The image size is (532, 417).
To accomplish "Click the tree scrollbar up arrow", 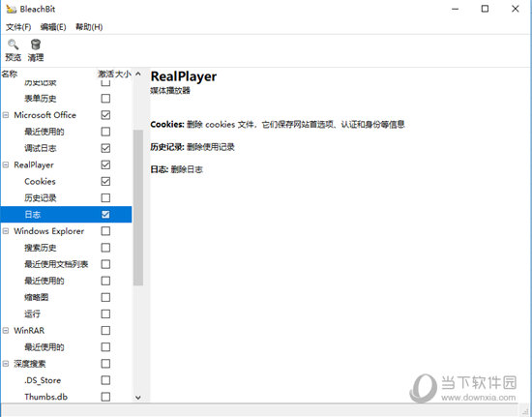I will [x=138, y=74].
